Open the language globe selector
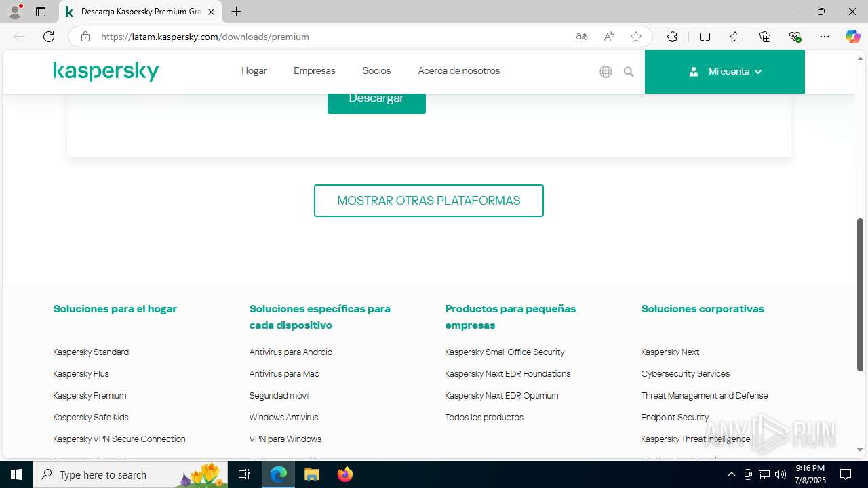Screen dimensions: 868x488 pos(606,72)
